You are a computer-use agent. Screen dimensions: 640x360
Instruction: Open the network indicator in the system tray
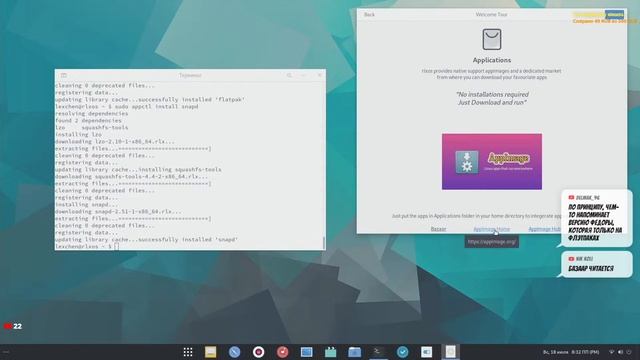click(x=611, y=352)
